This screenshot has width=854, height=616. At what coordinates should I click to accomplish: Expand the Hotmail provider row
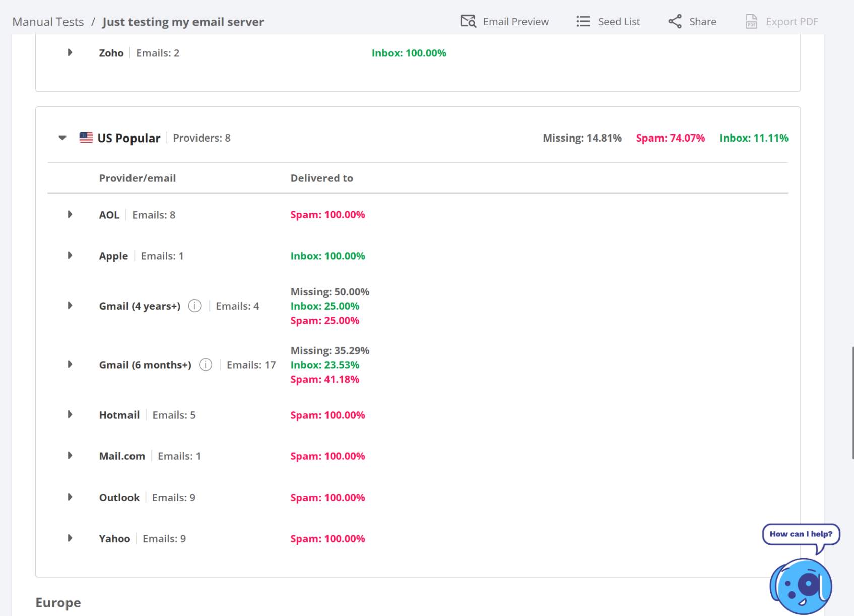(70, 415)
